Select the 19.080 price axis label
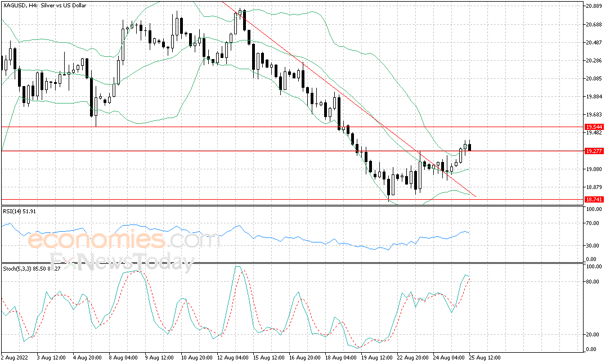 tap(594, 169)
